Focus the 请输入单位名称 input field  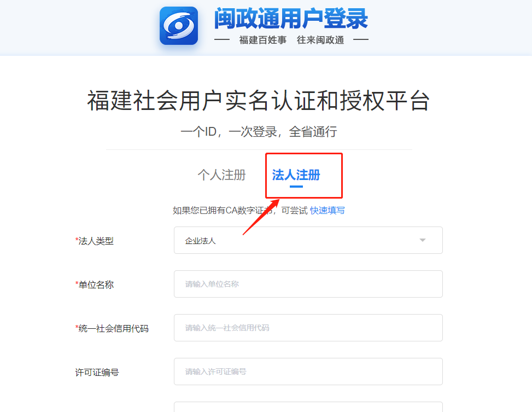308,284
